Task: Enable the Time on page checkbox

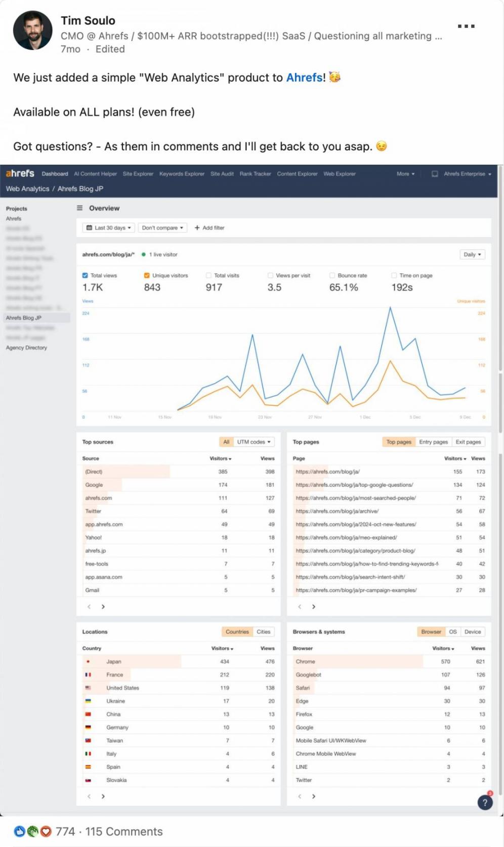Action: click(x=394, y=276)
